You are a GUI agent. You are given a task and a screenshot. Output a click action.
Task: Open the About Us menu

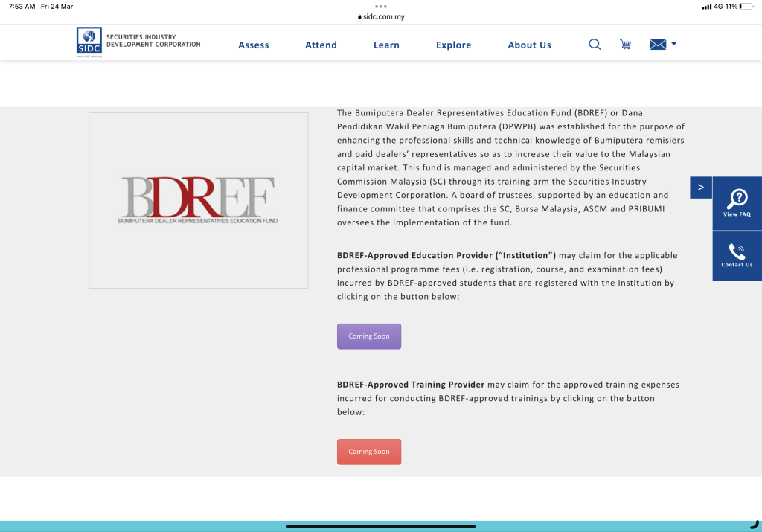pos(529,45)
